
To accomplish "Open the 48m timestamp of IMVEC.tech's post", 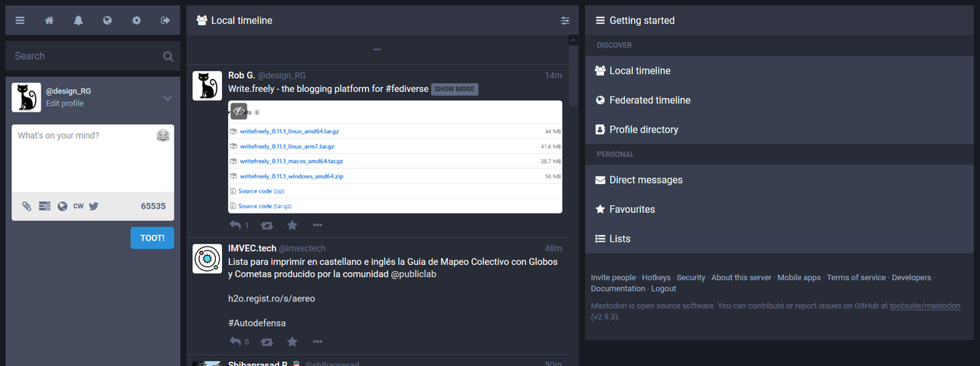I will coord(554,249).
